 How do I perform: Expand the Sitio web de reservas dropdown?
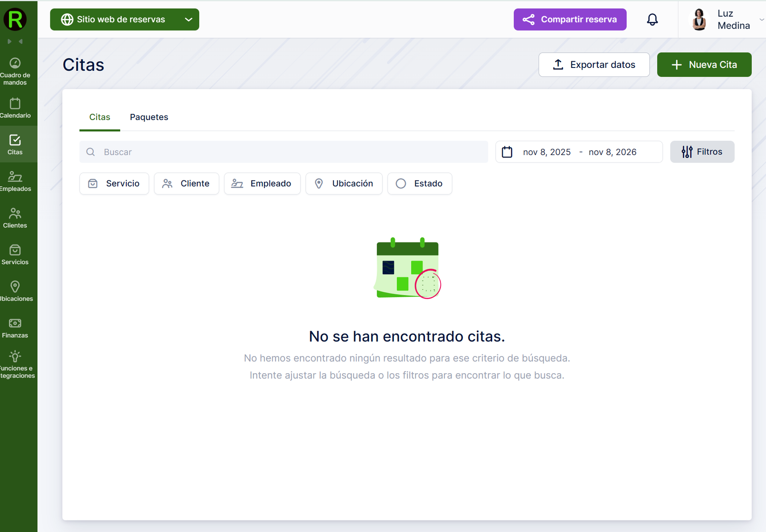click(124, 20)
